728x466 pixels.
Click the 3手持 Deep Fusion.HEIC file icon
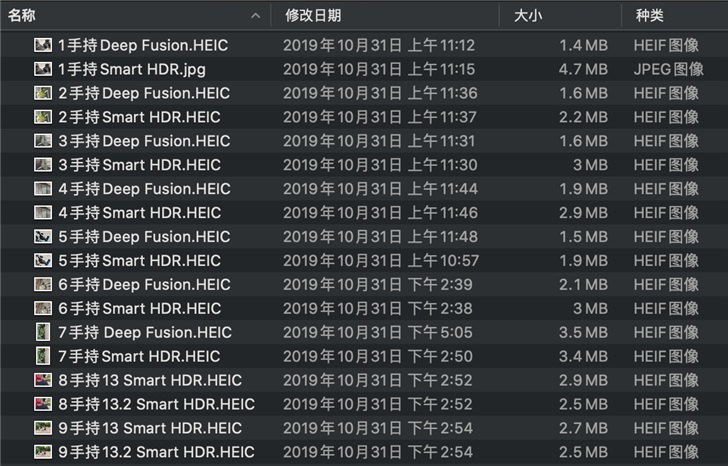43,141
